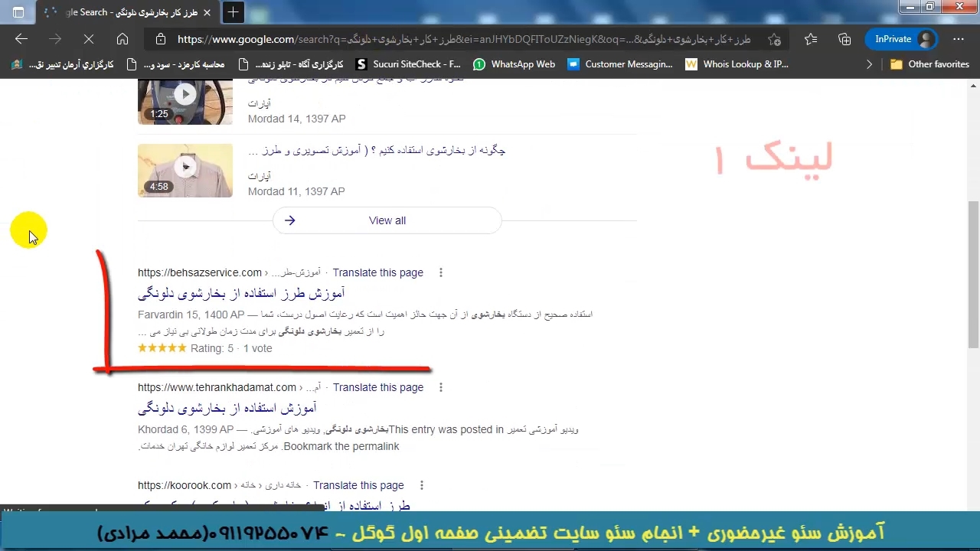
Task: Open Sucuri SiteCheck bookmark
Action: [408, 64]
